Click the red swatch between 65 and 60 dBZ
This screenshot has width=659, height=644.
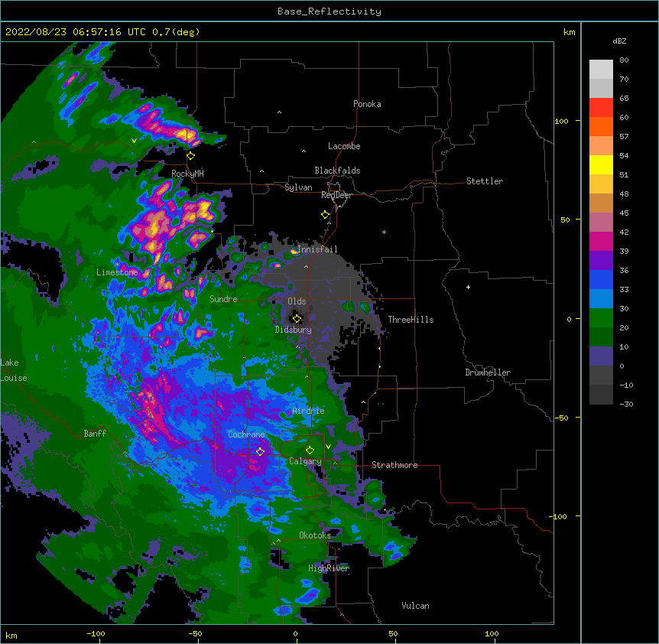[x=601, y=108]
